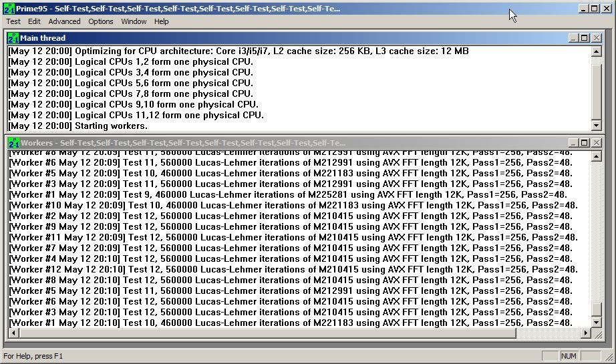
Task: Open the Advanced menu
Action: coord(64,21)
